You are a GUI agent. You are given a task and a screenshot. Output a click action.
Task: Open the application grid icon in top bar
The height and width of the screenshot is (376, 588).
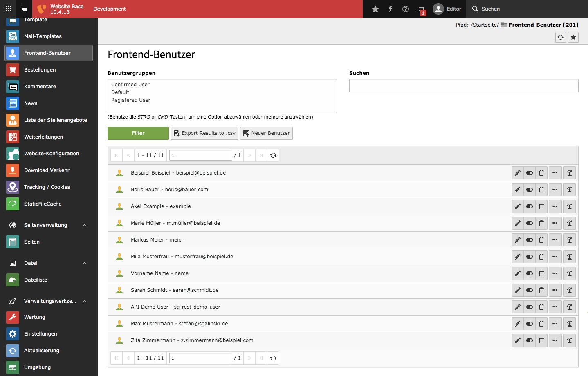pyautogui.click(x=8, y=9)
